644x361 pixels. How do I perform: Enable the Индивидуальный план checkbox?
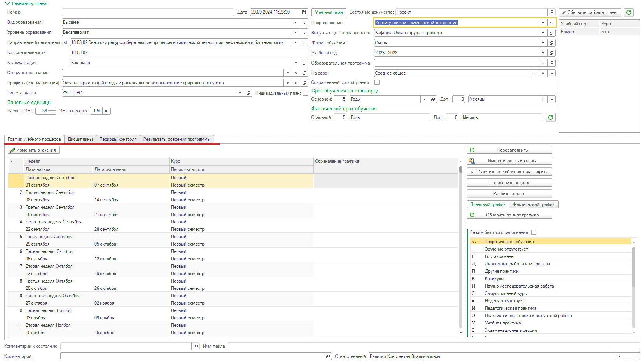click(305, 93)
